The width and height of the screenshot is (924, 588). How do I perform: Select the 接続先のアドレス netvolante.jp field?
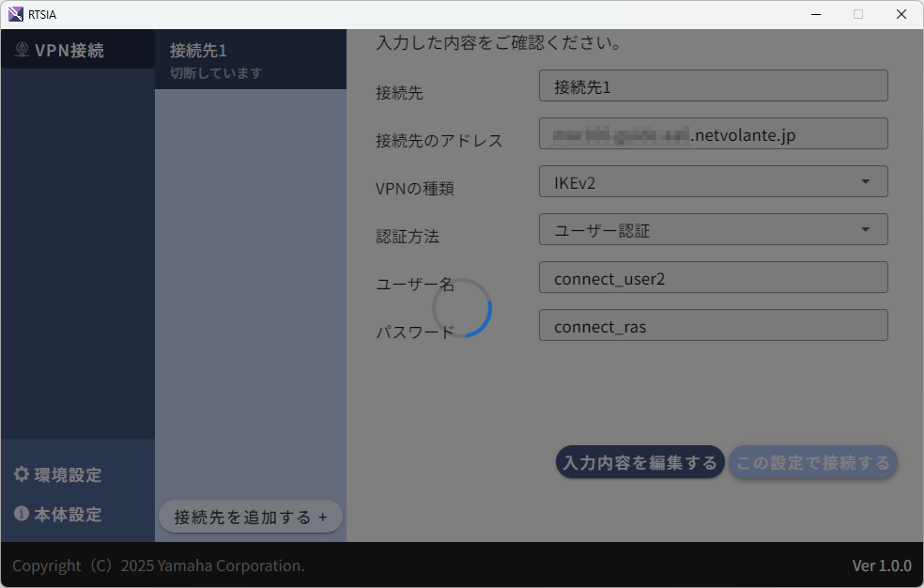pos(713,133)
